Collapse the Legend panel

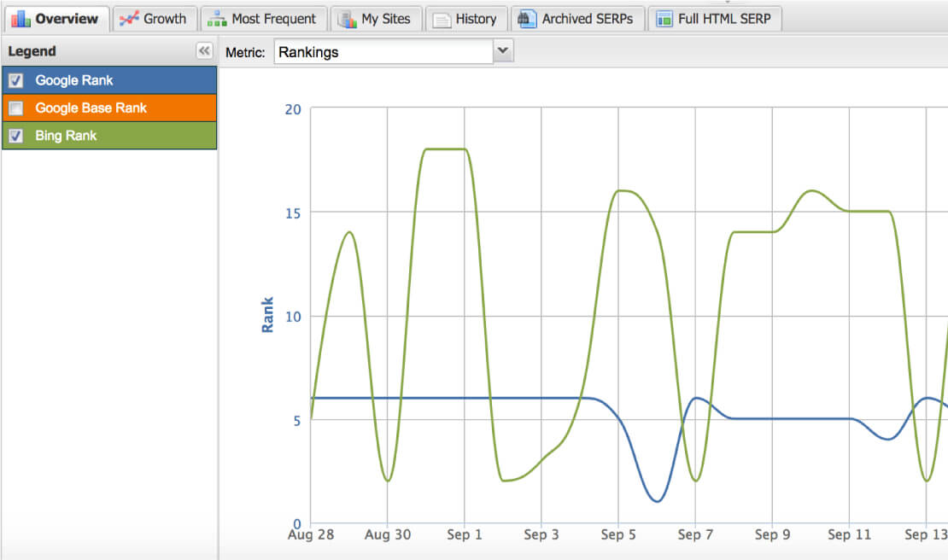(x=204, y=51)
